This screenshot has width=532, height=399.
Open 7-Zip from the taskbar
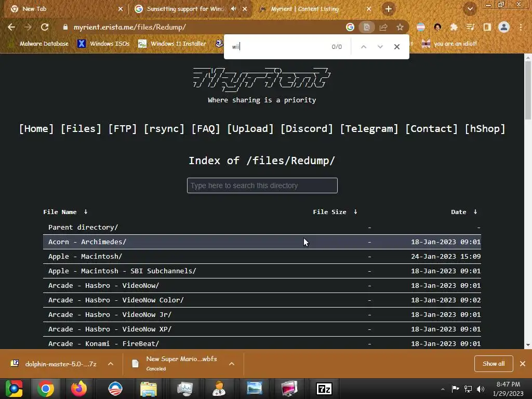pos(324,389)
